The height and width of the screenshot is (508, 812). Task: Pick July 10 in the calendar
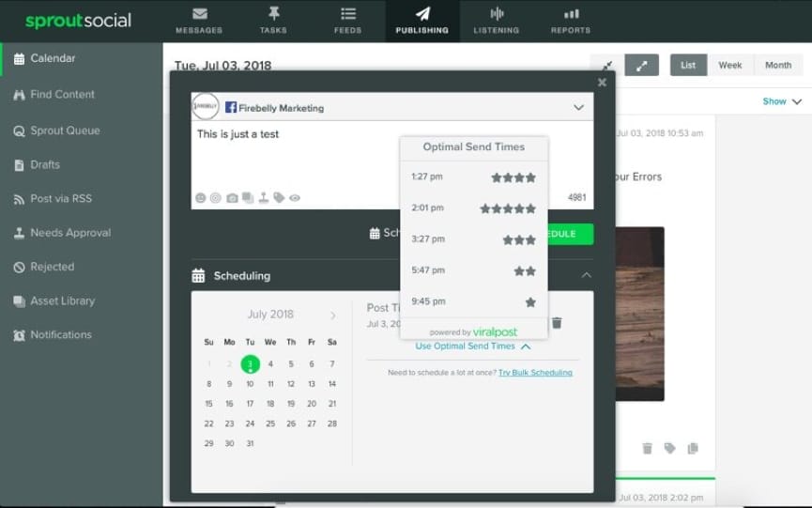[250, 384]
